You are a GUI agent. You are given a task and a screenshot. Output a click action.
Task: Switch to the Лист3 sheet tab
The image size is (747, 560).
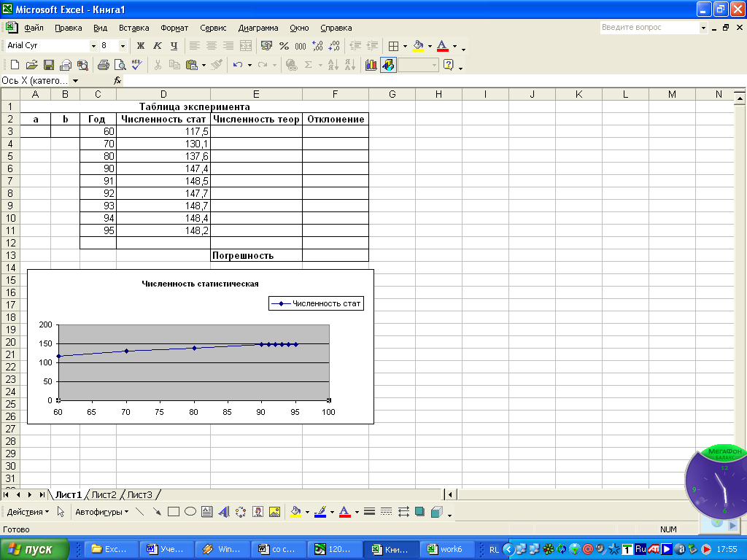[139, 495]
